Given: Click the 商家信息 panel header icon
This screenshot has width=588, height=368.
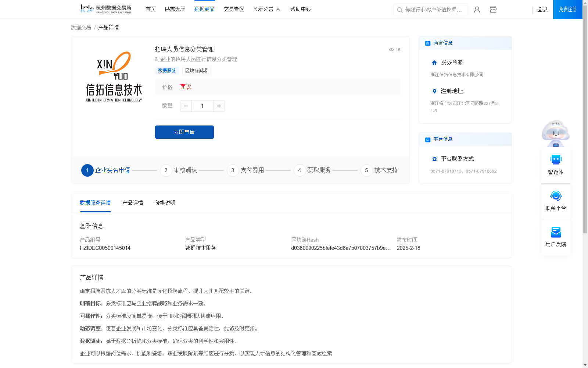Looking at the screenshot, I should point(428,43).
